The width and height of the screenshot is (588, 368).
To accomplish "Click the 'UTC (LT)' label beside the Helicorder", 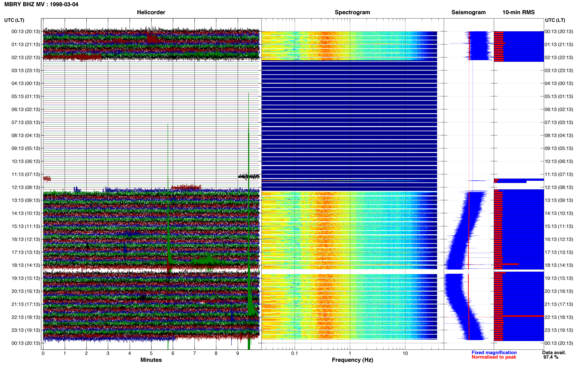I will point(14,20).
